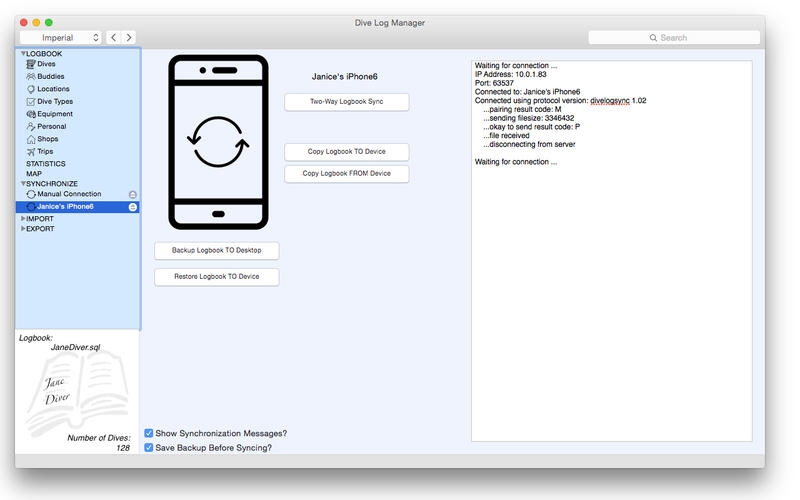The height and width of the screenshot is (500, 800).
Task: Select STATISTICS in the sidebar
Action: coord(46,163)
